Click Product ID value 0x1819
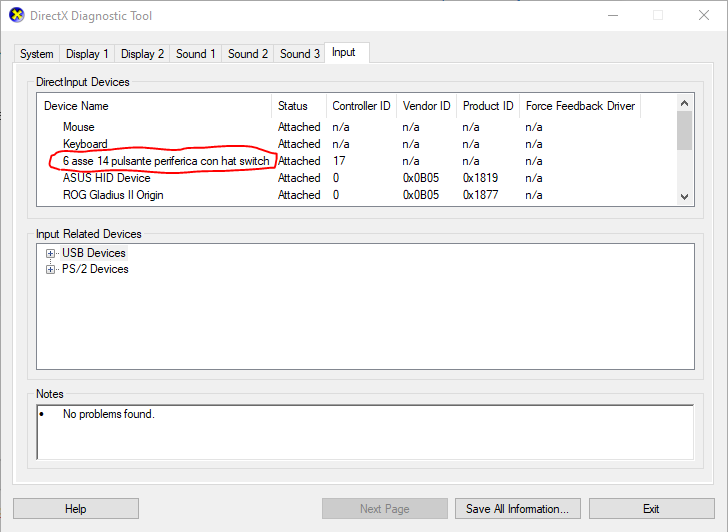The height and width of the screenshot is (532, 728). [x=480, y=178]
